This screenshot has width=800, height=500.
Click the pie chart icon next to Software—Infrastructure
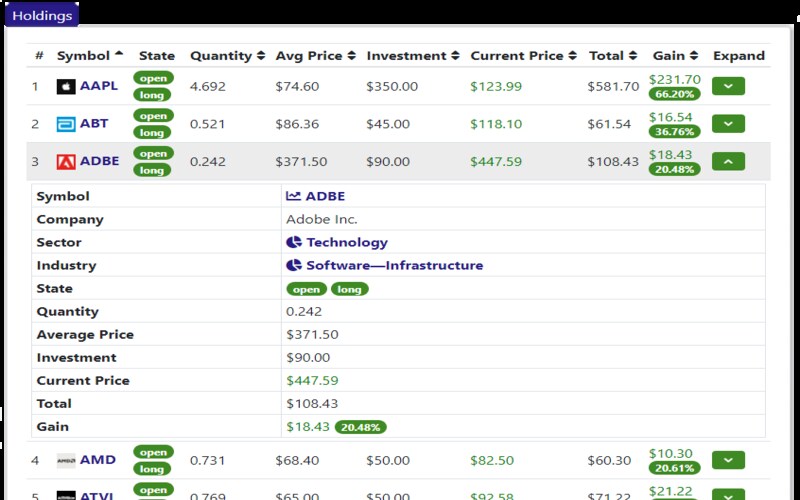pyautogui.click(x=294, y=265)
